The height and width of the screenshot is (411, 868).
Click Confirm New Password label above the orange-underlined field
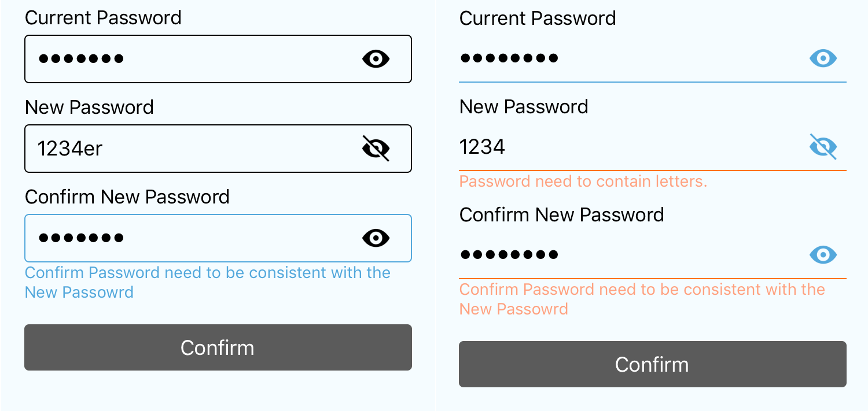561,215
